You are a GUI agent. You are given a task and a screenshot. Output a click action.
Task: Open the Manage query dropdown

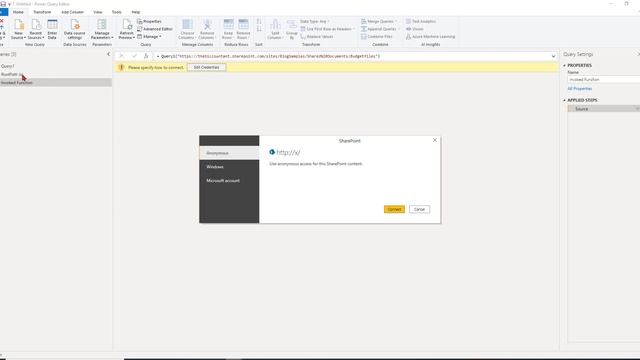tap(149, 37)
